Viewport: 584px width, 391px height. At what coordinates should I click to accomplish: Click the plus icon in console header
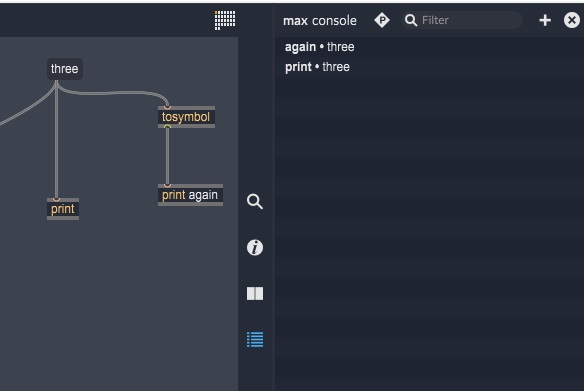coord(545,20)
